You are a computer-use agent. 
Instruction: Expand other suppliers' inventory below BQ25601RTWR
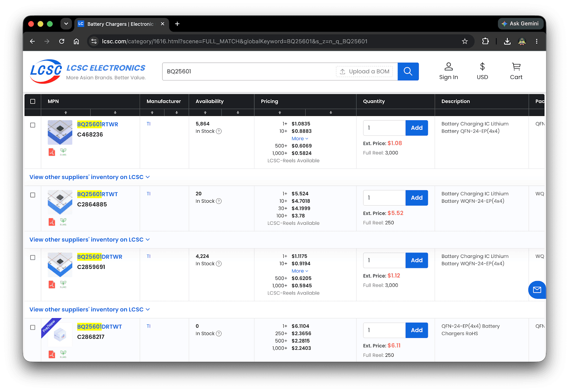(x=90, y=177)
